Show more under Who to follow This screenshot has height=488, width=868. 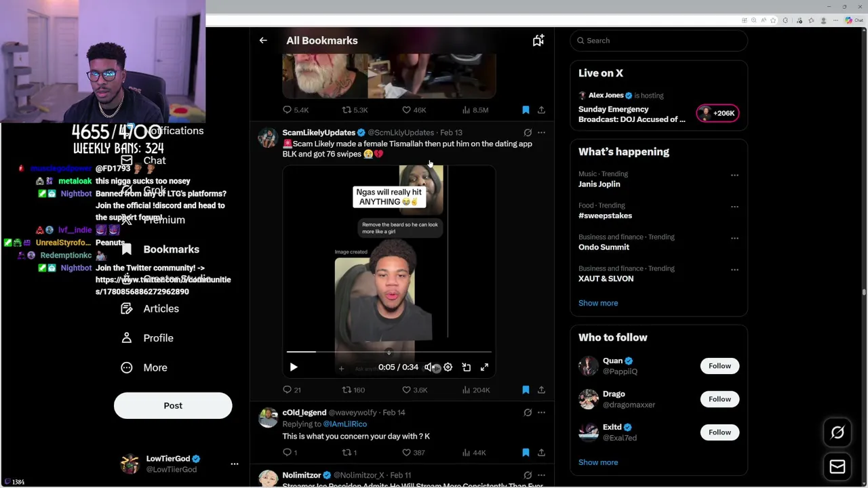(598, 463)
